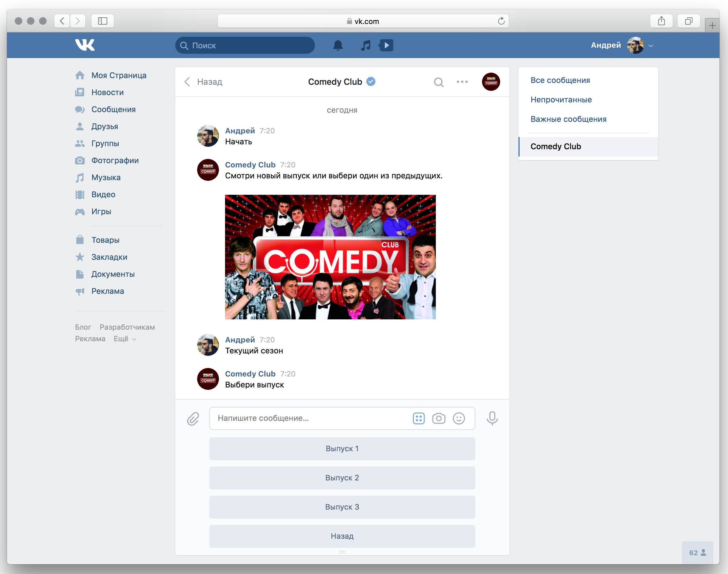The height and width of the screenshot is (574, 728).
Task: Click the message input field
Action: [343, 419]
